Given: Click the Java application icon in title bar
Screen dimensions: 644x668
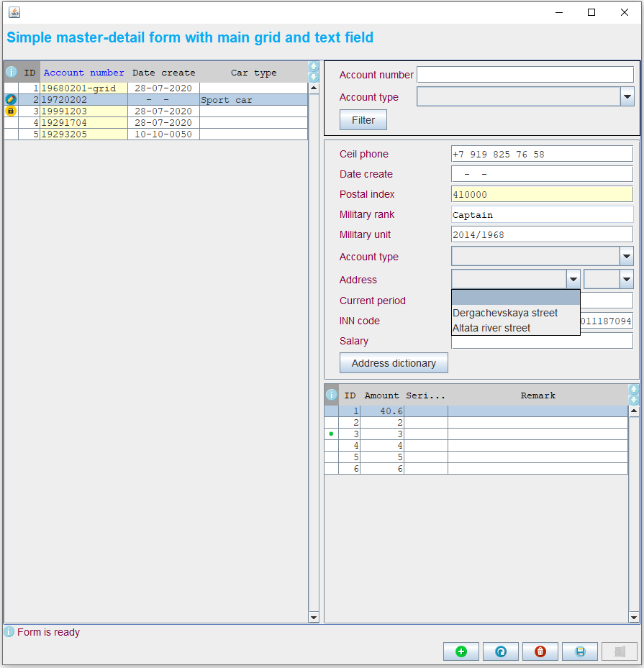Looking at the screenshot, I should pyautogui.click(x=14, y=12).
